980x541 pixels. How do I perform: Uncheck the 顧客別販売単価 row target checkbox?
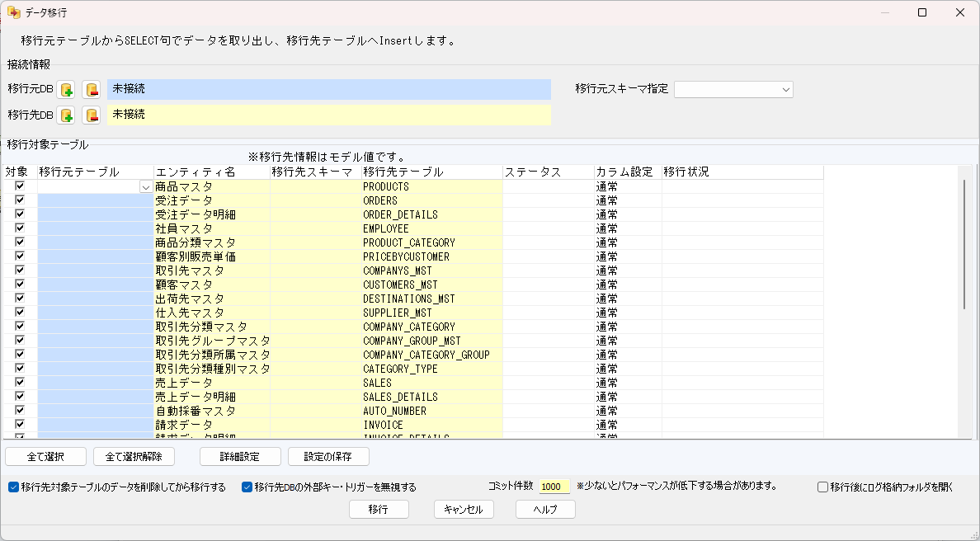coord(20,256)
